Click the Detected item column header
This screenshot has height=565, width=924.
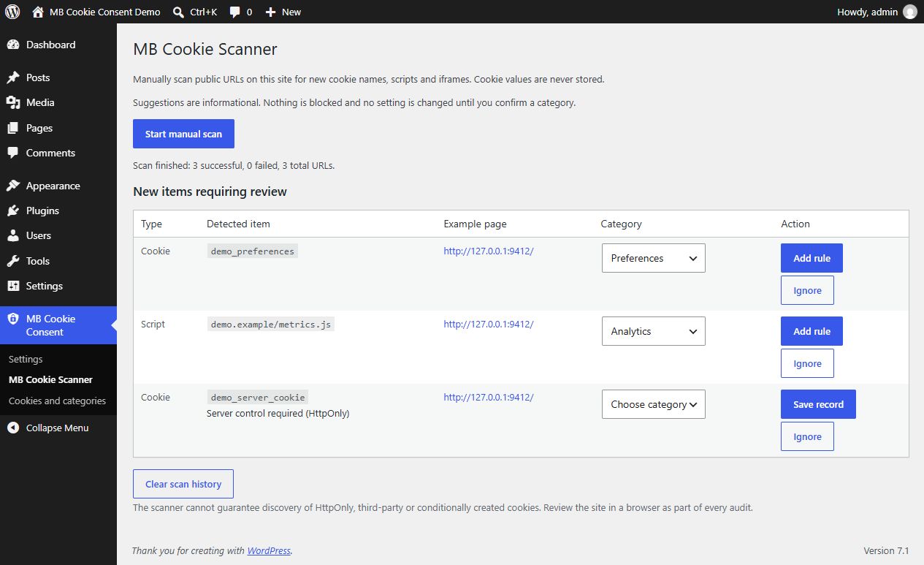238,224
